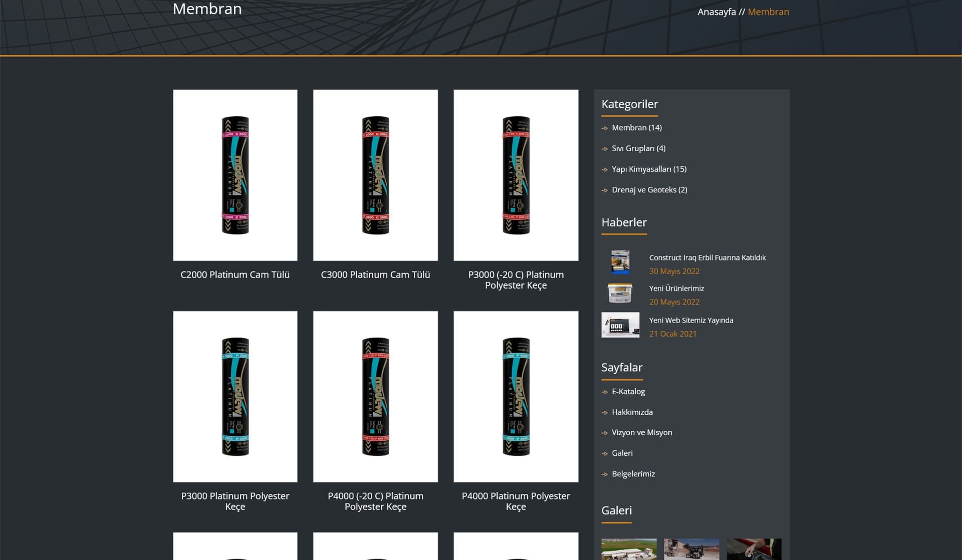The image size is (962, 560).
Task: Click the Haberler sidebar heading
Action: pos(624,222)
